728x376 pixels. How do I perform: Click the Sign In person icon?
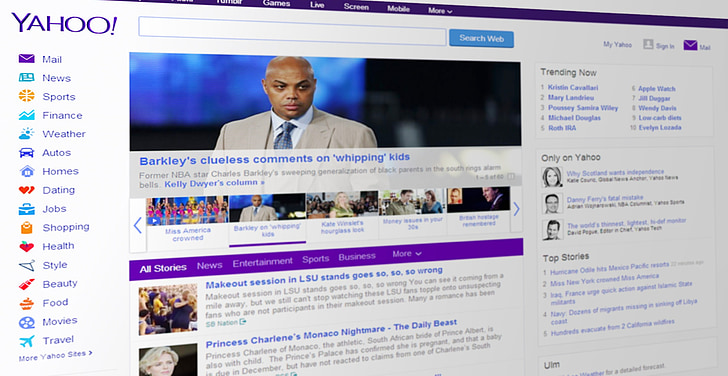click(648, 44)
